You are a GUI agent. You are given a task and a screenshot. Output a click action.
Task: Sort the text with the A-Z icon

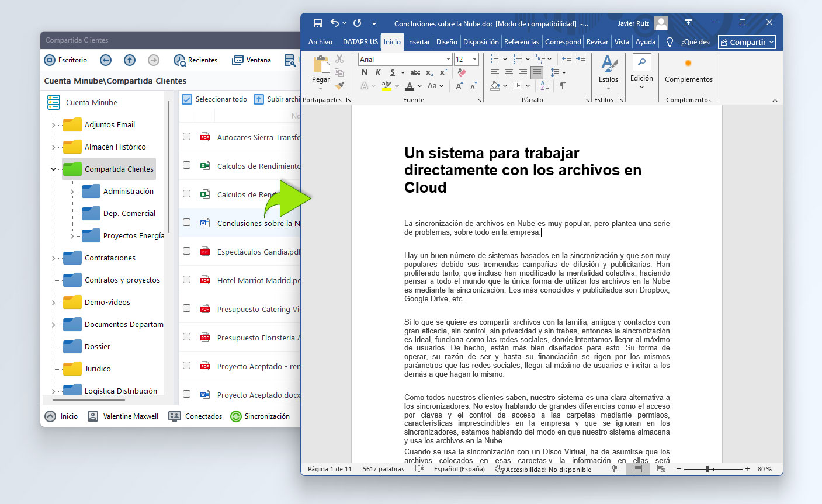[x=544, y=86]
